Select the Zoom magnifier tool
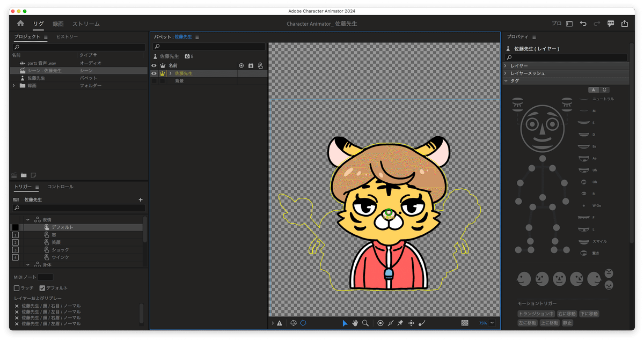644x341 pixels. click(365, 323)
